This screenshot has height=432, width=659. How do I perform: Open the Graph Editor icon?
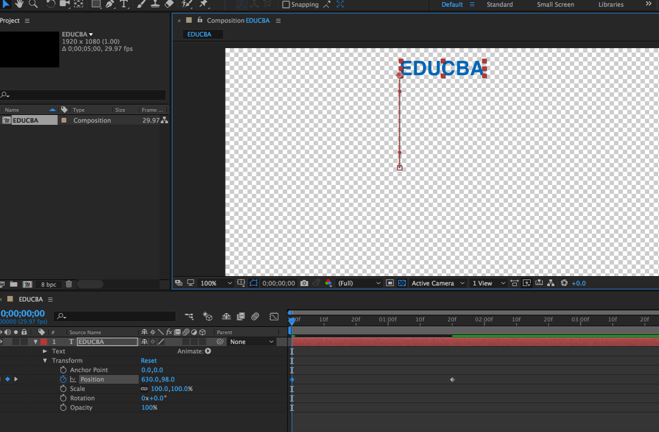coord(274,316)
